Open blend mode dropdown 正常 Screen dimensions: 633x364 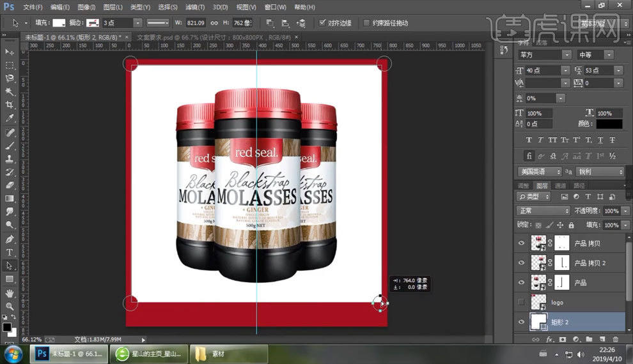point(543,211)
